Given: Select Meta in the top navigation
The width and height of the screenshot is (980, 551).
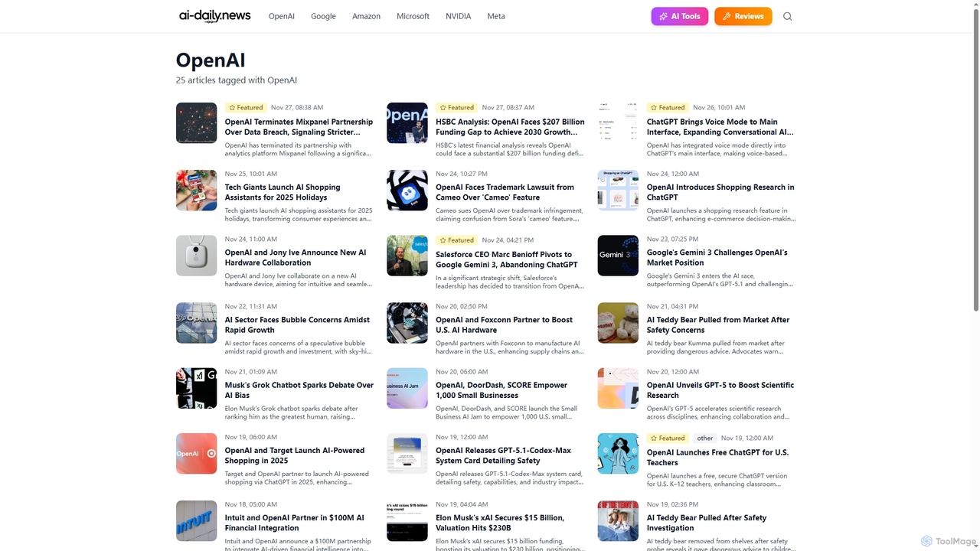Looking at the screenshot, I should [x=496, y=16].
